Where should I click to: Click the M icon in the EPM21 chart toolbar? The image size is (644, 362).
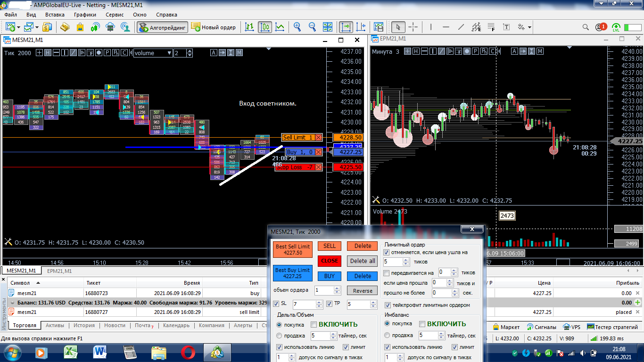tap(541, 51)
